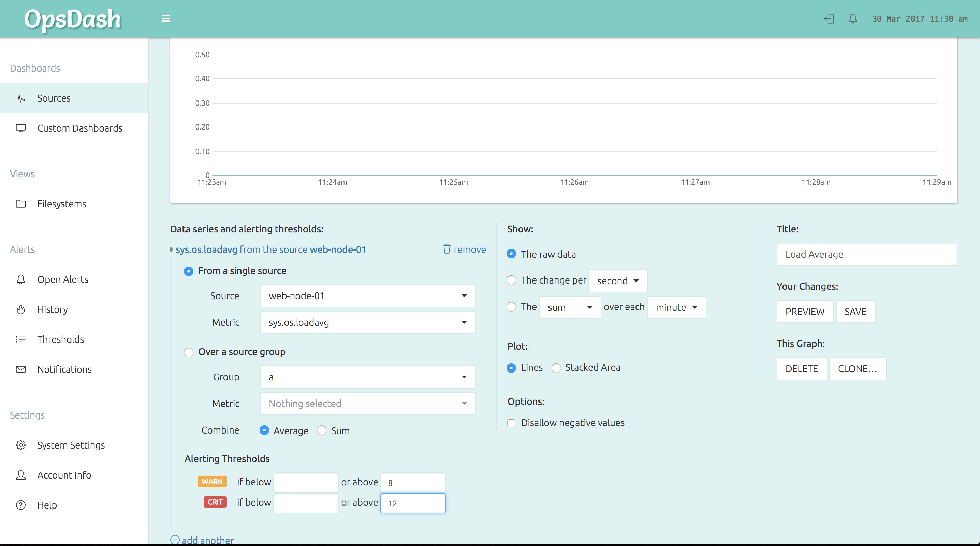
Task: Collapse the sys.os.loadavg series triangle
Action: pyautogui.click(x=172, y=249)
